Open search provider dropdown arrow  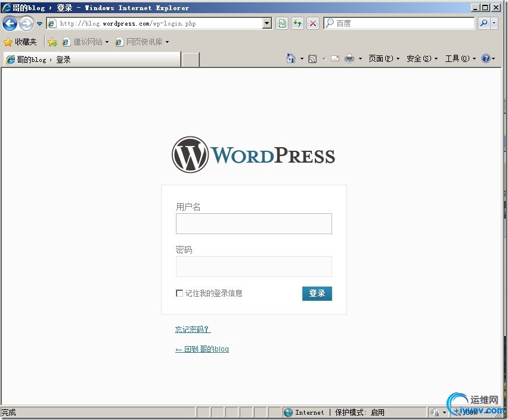click(494, 23)
